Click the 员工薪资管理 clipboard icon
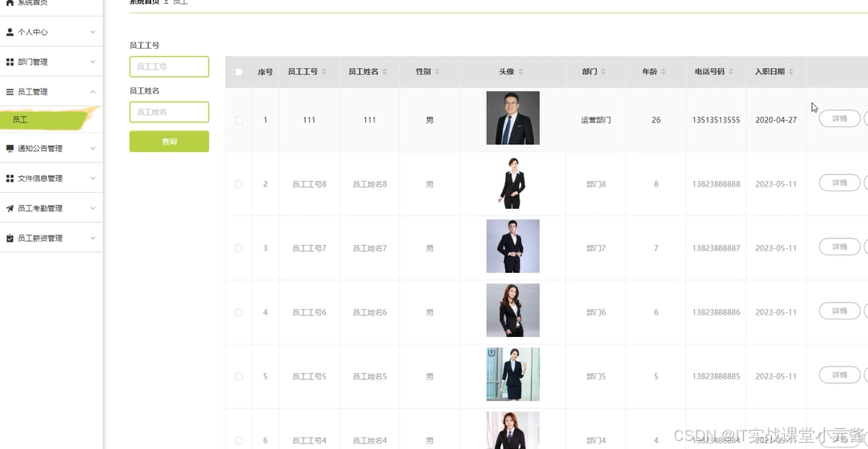Viewport: 868px width, 449px height. point(10,238)
